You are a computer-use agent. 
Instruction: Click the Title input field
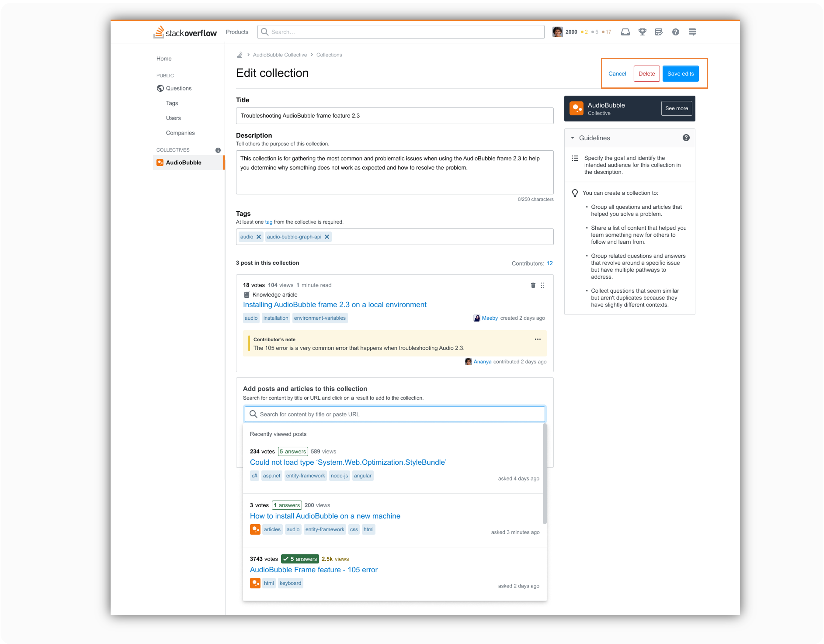pyautogui.click(x=394, y=116)
